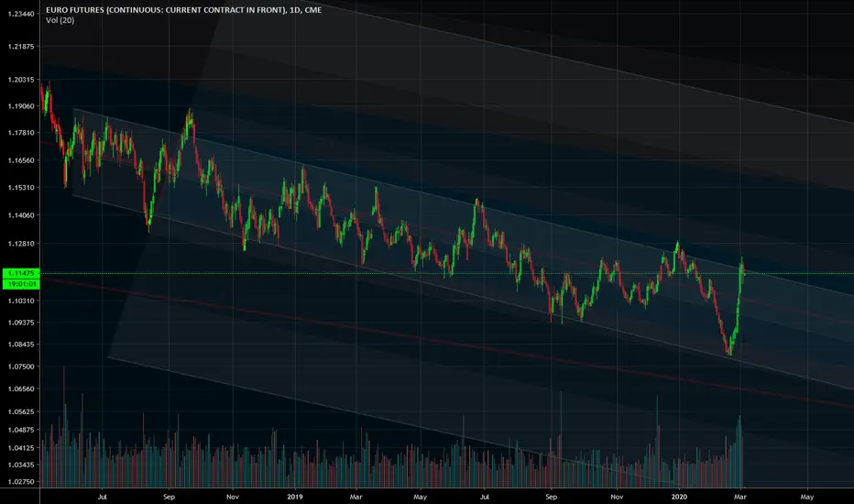
Task: Click the current price label 1.11475
Action: [x=21, y=273]
